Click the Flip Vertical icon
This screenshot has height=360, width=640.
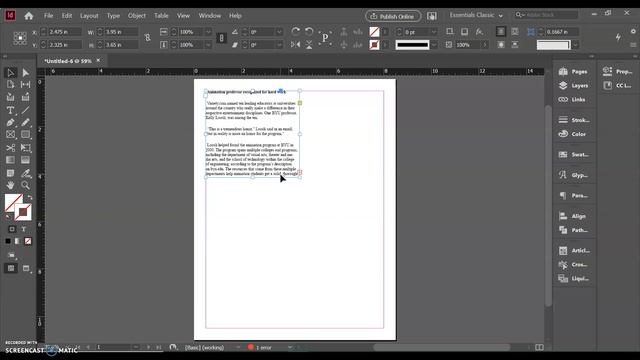(x=309, y=44)
